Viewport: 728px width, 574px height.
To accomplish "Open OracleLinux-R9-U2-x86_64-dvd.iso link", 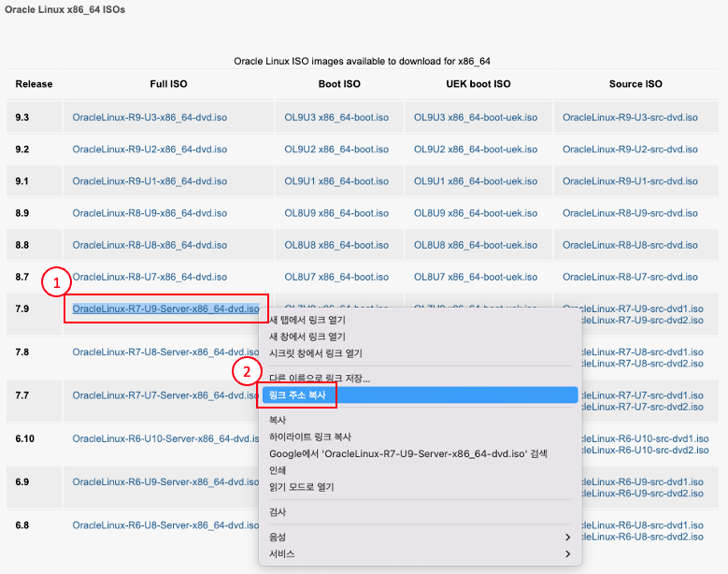I will coord(150,150).
